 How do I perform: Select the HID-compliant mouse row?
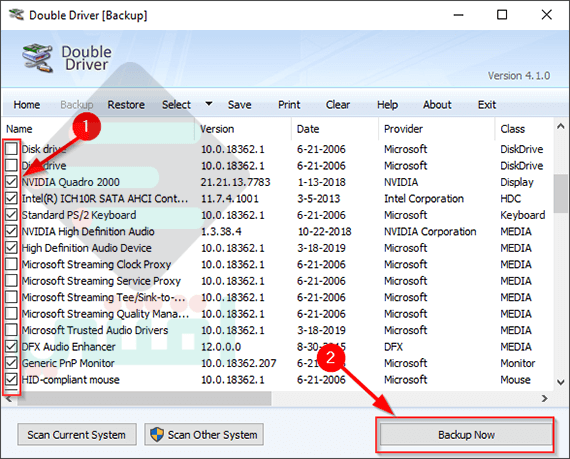pos(278,379)
